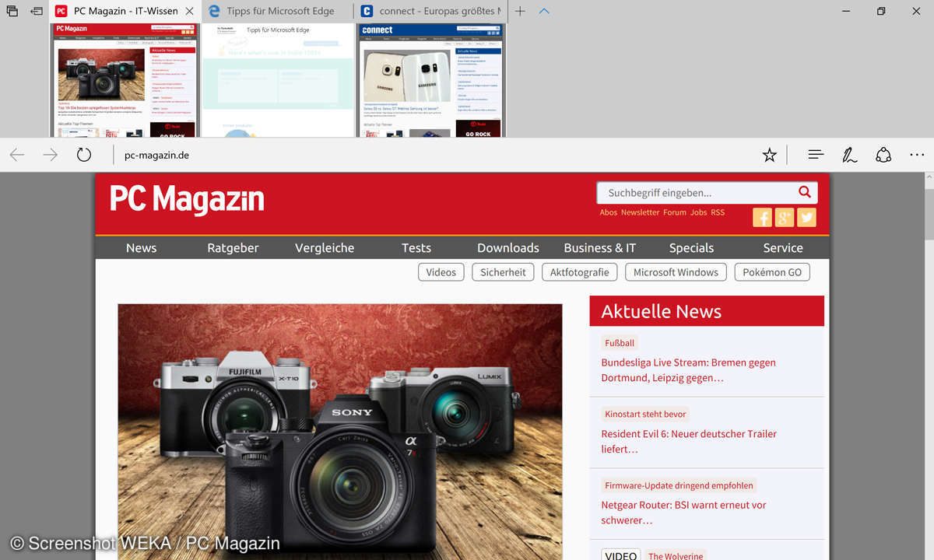The width and height of the screenshot is (934, 560).
Task: Select the Aktfotografie topic button
Action: [580, 272]
